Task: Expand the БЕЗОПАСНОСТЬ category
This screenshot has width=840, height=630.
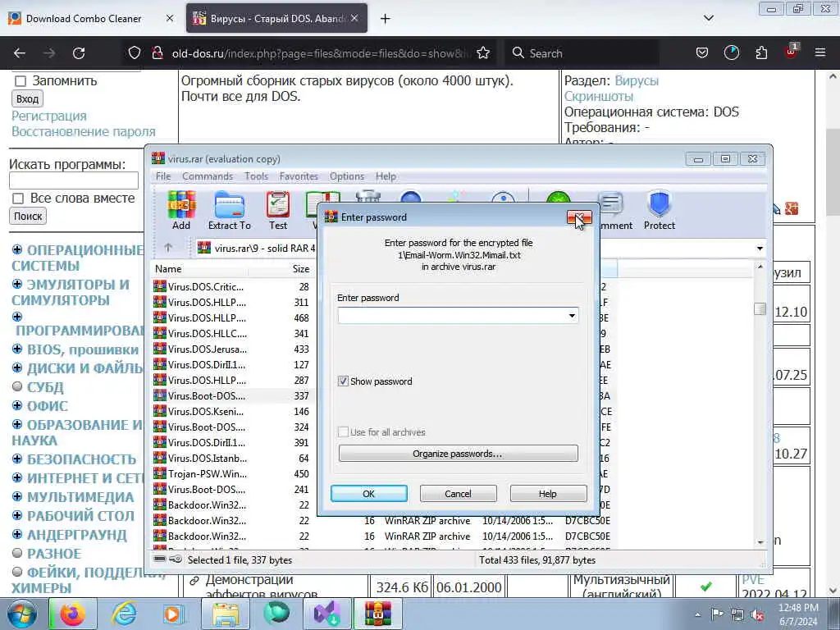Action: coord(17,459)
